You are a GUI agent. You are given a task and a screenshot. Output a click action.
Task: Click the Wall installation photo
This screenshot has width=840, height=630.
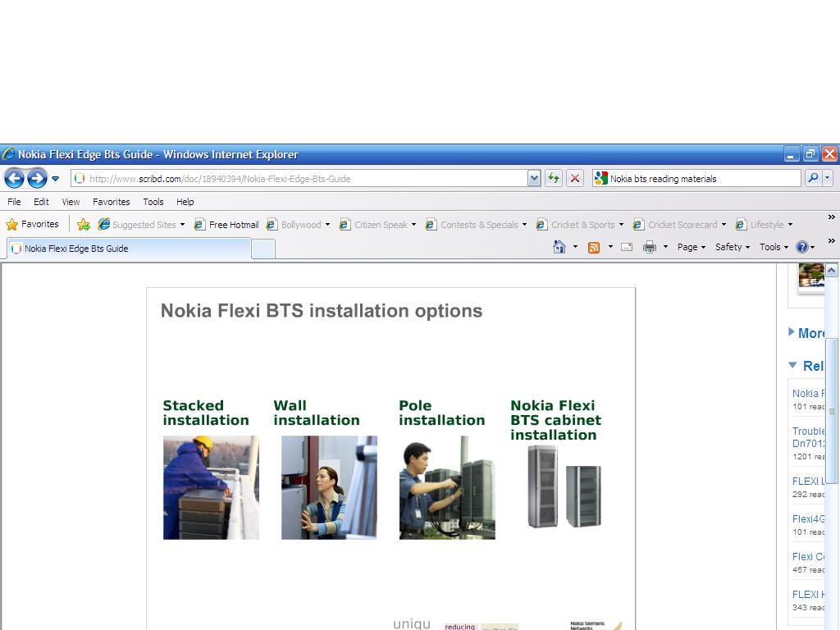pos(329,487)
